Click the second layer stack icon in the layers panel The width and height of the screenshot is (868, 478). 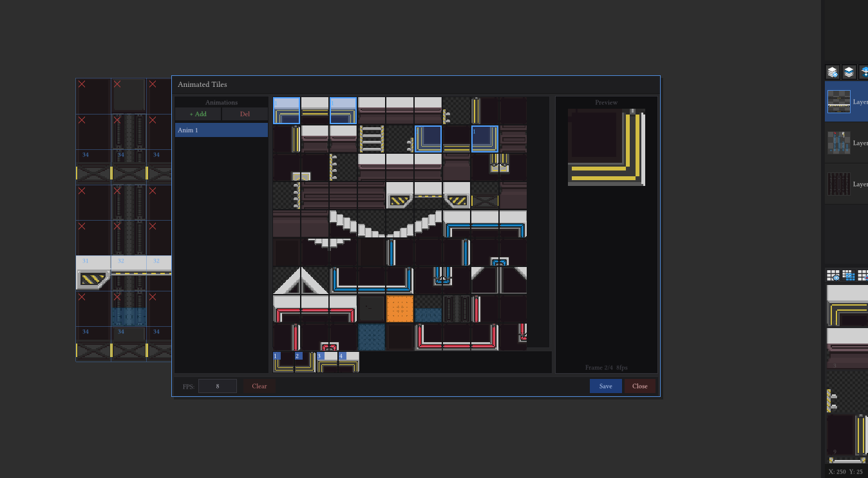pyautogui.click(x=849, y=72)
